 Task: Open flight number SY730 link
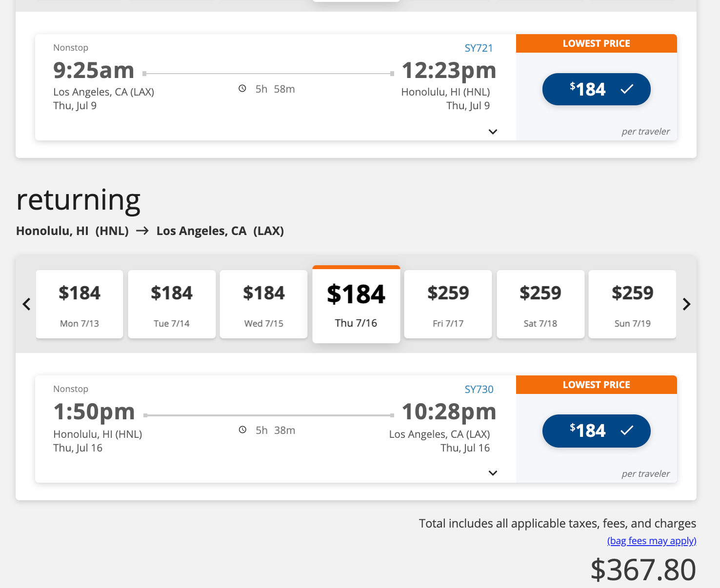479,390
